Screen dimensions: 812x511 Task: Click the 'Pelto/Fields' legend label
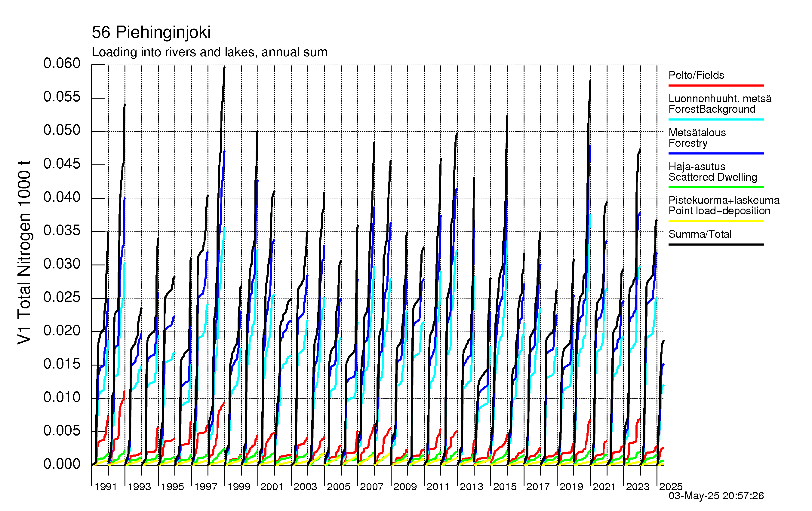tap(696, 75)
